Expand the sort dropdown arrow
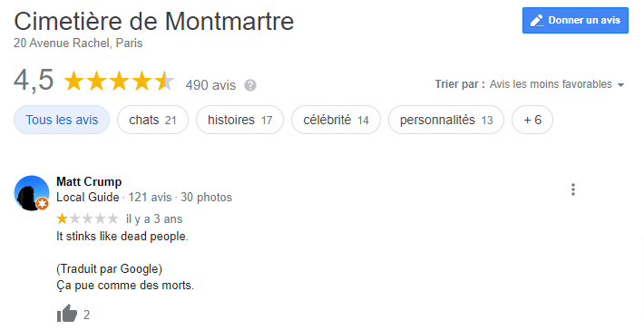The height and width of the screenshot is (330, 644). (620, 85)
